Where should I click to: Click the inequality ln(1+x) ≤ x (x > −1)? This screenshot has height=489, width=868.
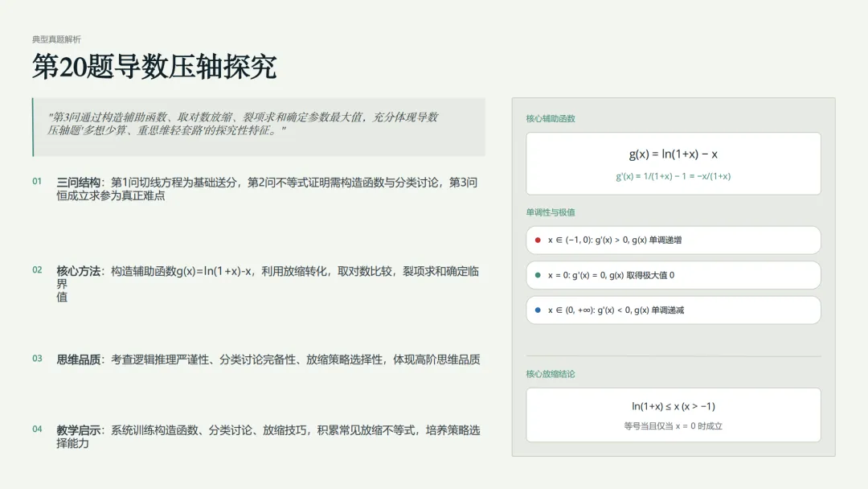(674, 406)
